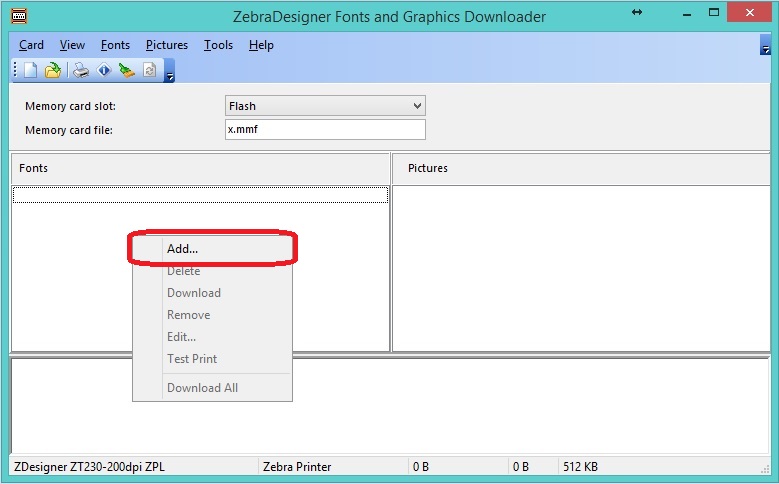Click the Memory card file label

[69, 130]
